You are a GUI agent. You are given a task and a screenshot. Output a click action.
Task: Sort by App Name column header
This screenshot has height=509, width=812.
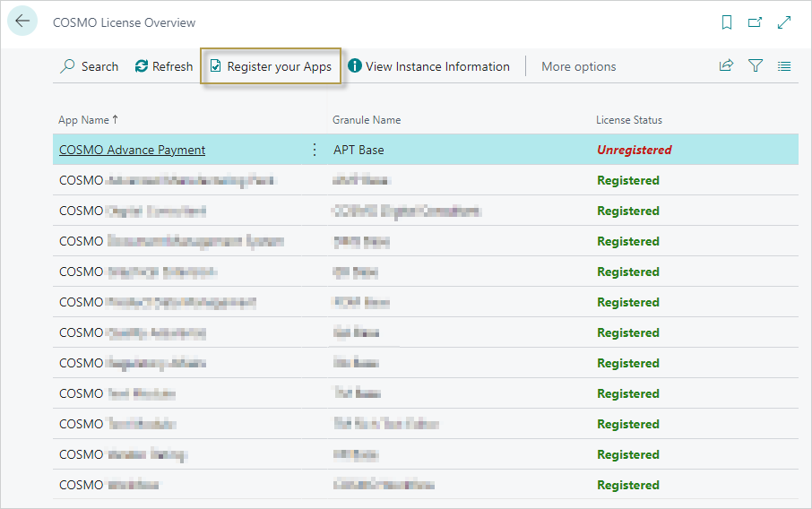(83, 120)
